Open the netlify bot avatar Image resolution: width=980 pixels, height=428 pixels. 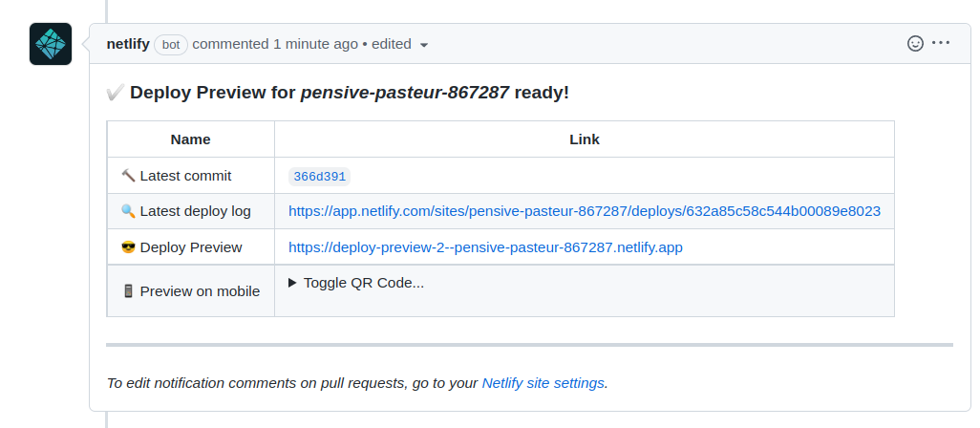[51, 44]
